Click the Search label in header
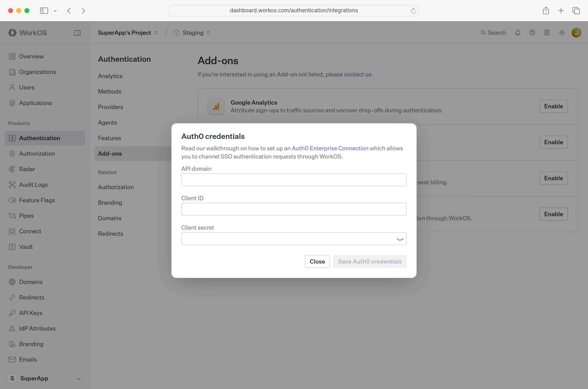 pos(497,33)
